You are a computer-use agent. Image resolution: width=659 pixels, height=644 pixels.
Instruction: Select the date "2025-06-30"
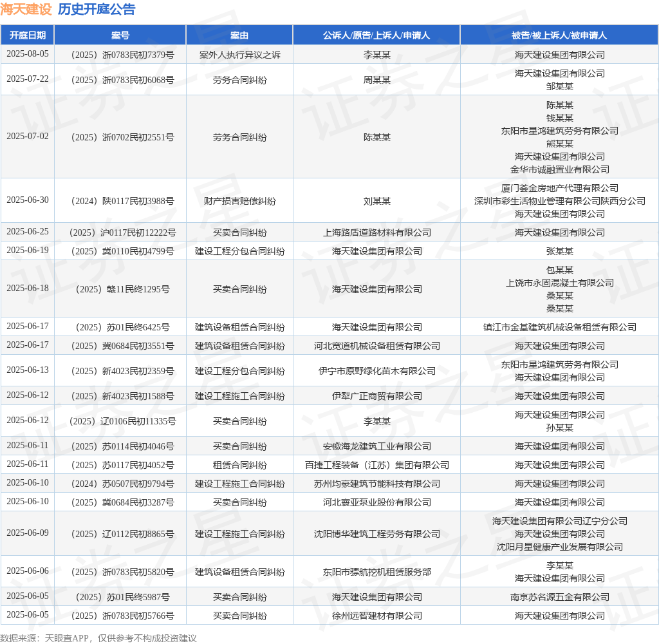(x=27, y=201)
